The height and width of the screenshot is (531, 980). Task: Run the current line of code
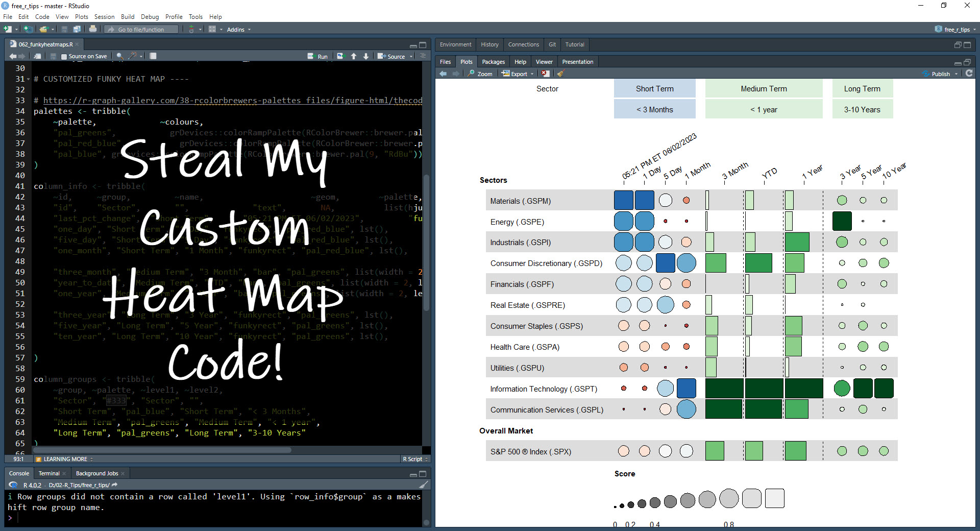point(317,56)
